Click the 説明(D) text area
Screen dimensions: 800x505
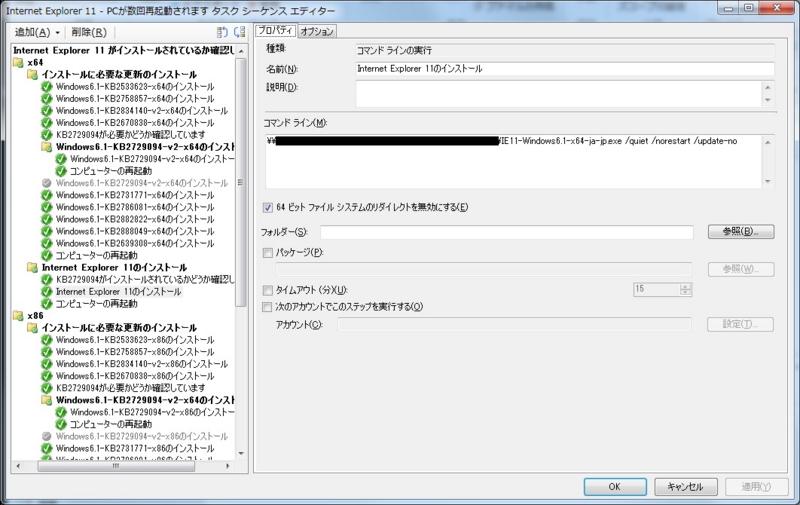559,94
